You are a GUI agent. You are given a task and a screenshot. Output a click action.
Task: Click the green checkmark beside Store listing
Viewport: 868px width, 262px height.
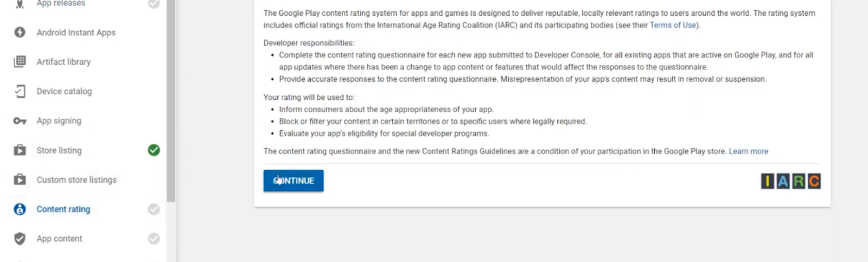(154, 150)
